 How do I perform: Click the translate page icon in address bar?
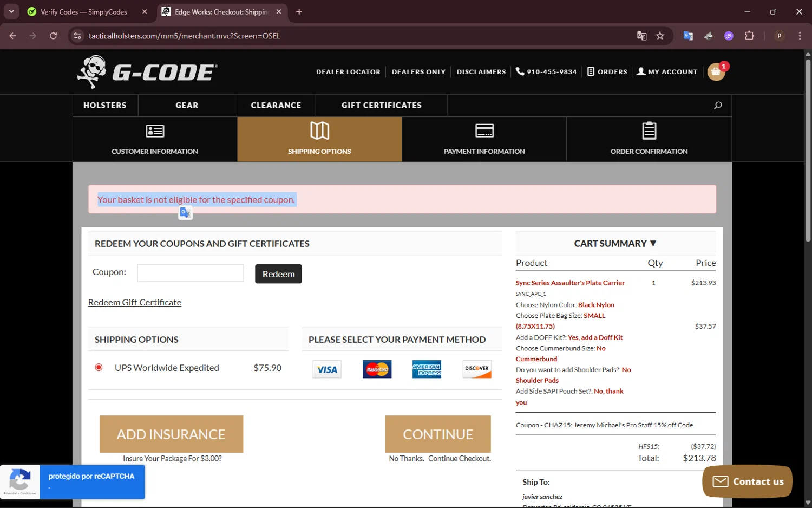click(641, 36)
